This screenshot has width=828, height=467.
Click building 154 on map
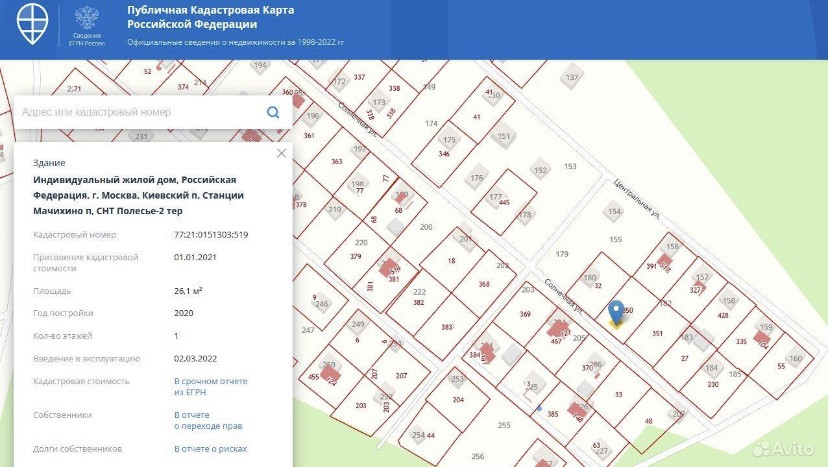tap(614, 211)
